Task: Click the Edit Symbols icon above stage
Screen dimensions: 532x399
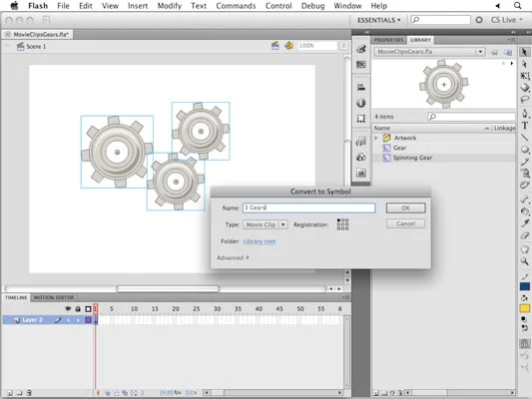Action: (288, 46)
